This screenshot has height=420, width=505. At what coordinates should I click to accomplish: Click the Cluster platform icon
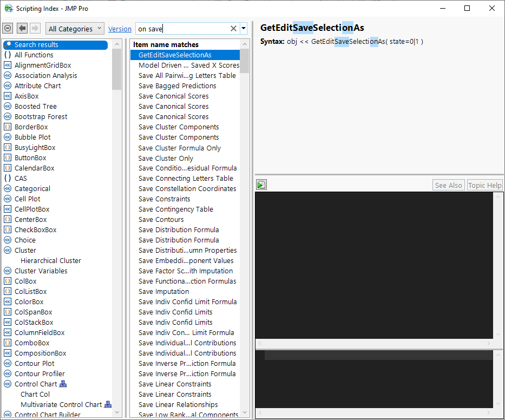[8, 250]
